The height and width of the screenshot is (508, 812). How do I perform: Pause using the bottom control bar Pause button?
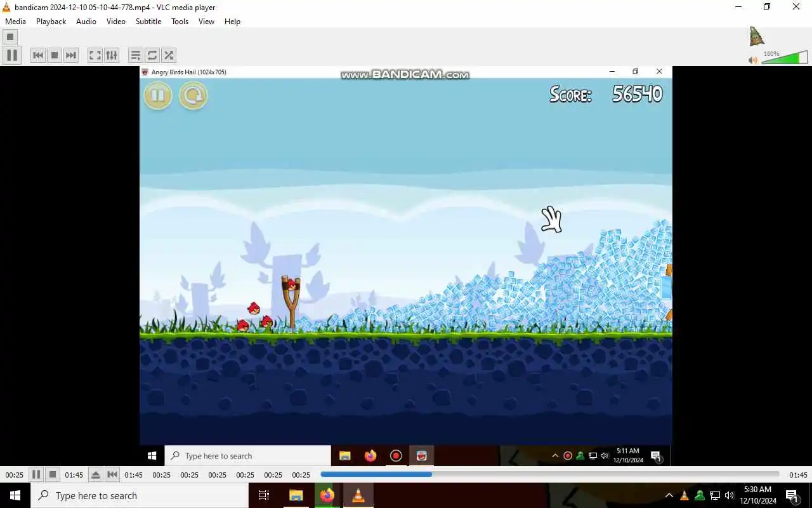36,474
